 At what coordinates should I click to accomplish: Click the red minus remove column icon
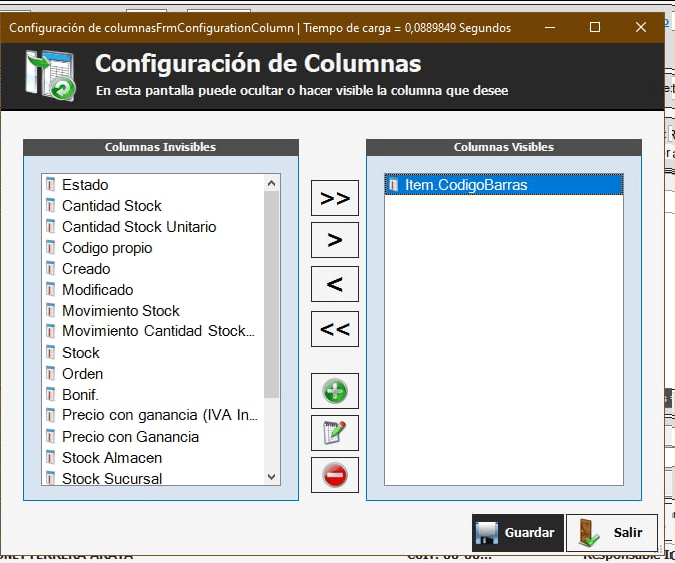click(335, 475)
